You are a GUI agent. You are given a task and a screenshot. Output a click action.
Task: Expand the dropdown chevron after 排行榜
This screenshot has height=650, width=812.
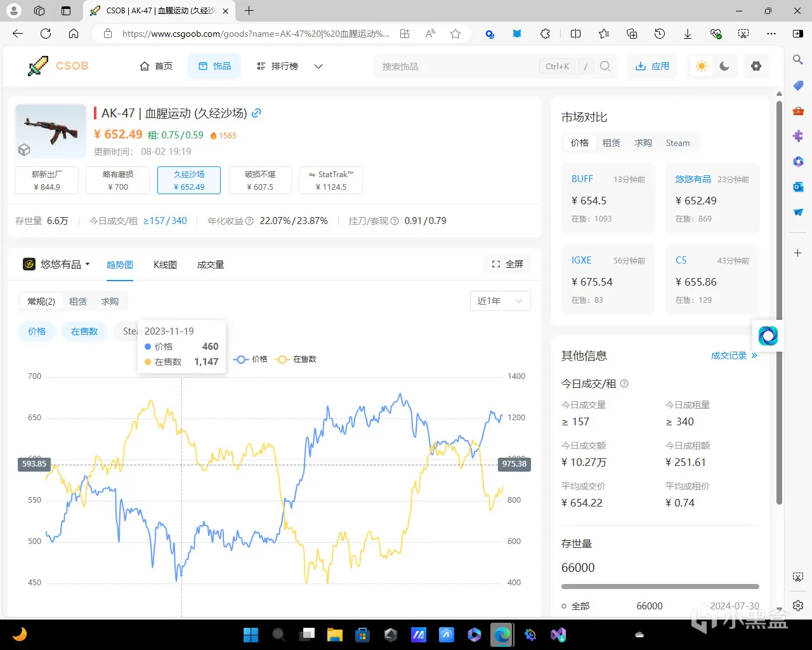318,66
